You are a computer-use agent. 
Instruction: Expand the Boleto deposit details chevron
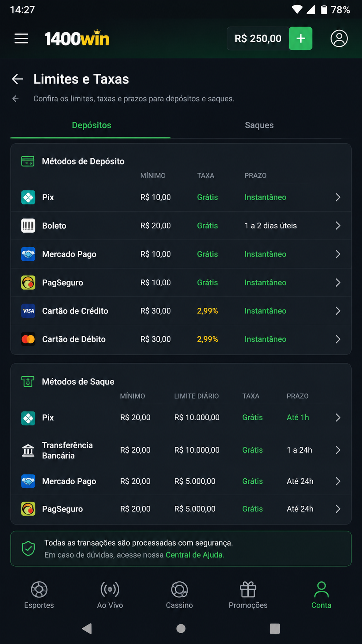click(x=338, y=226)
